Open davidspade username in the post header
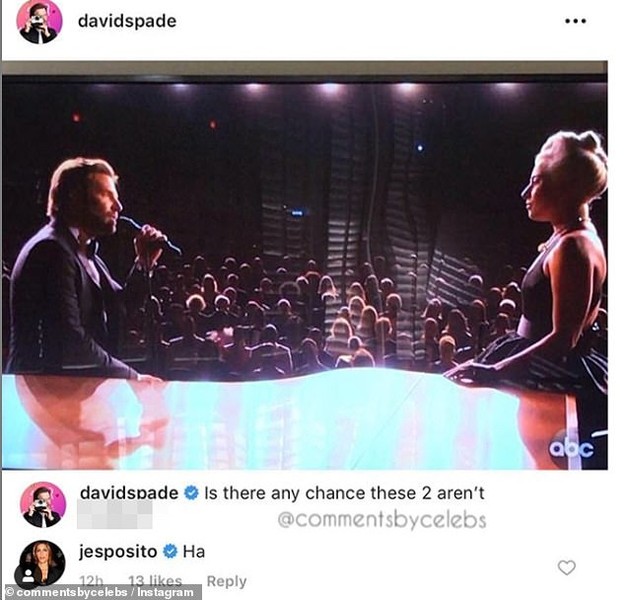625x600 pixels. (127, 21)
